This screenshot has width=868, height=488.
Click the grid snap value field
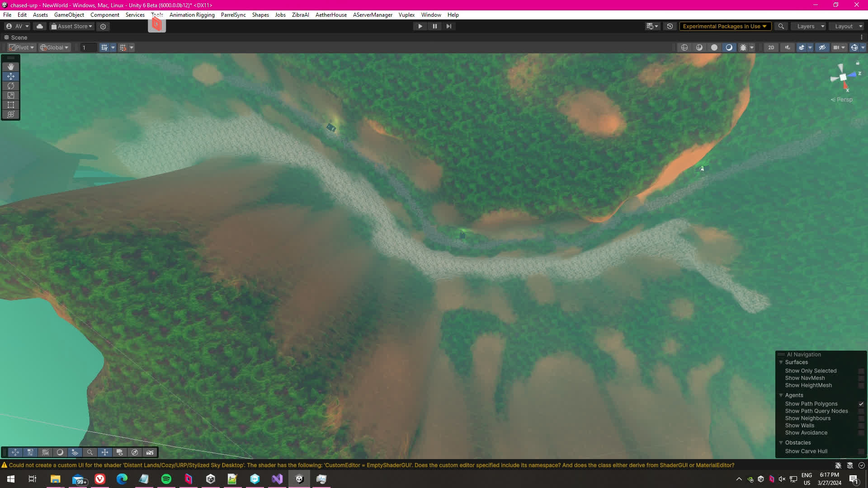pyautogui.click(x=89, y=47)
